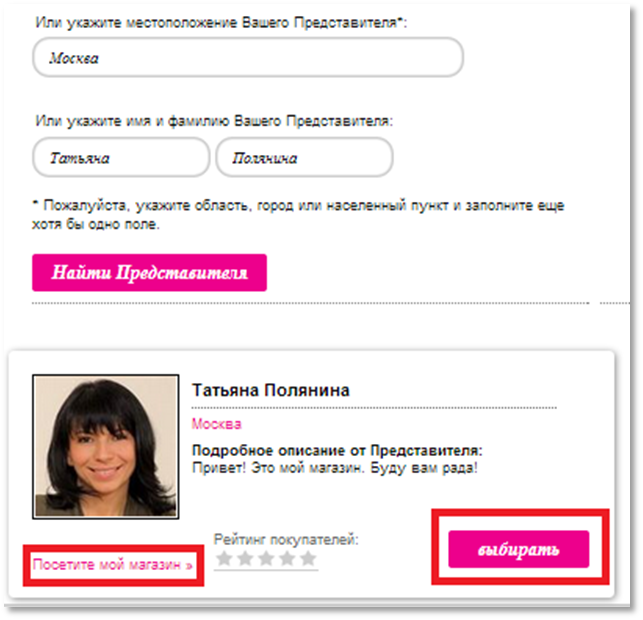Screen dimensions: 643x620
Task: Open the representative's profile photo
Action: pyautogui.click(x=106, y=447)
